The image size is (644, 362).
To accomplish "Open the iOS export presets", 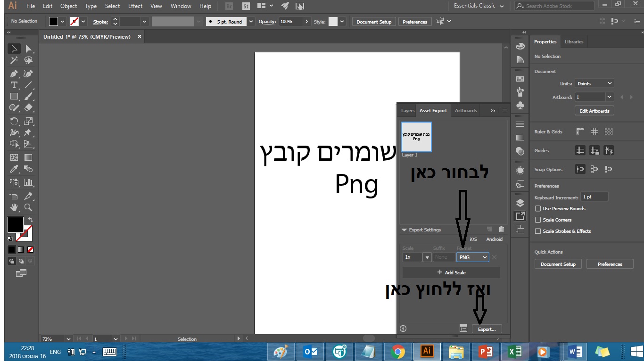I will (x=472, y=239).
